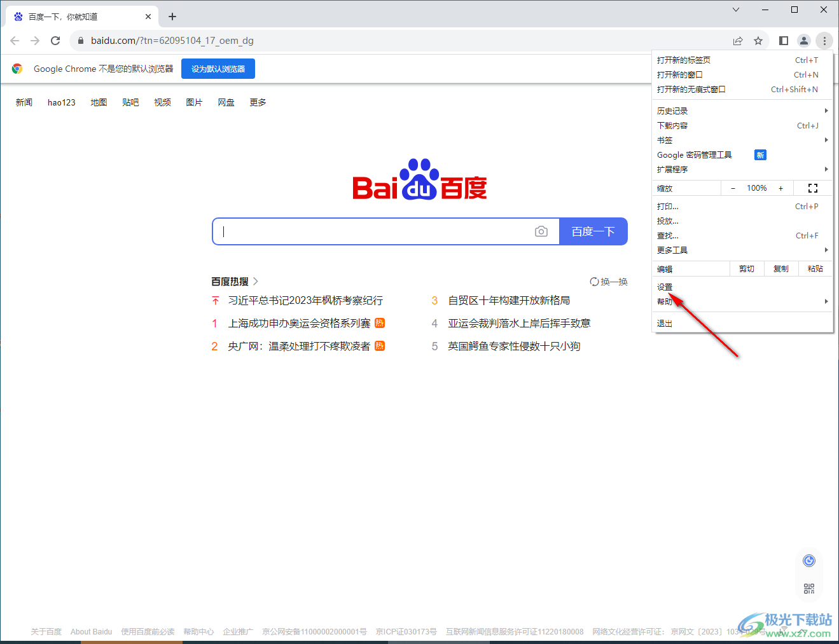Open hot search 央广网：温柔处理打不疼欺凌者
Image resolution: width=839 pixels, height=644 pixels.
click(x=299, y=346)
